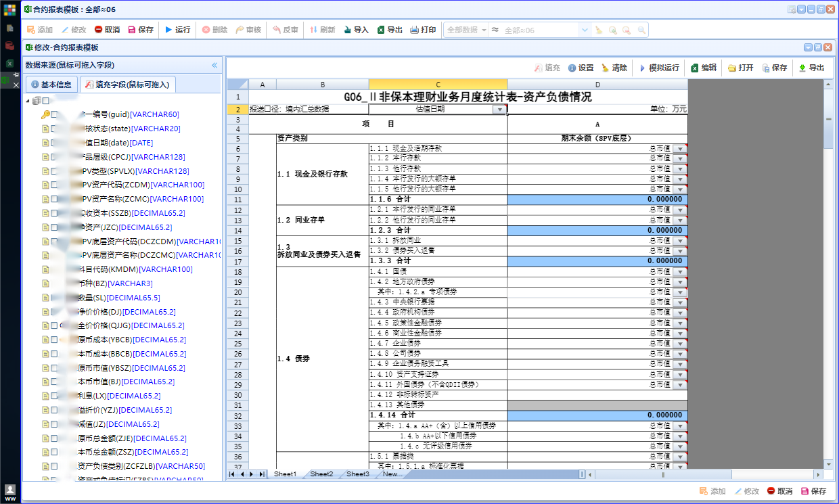Viewport: 839px width, 504px height.
Task: Click the grayed 修改 button in top toolbar
Action: pos(74,30)
